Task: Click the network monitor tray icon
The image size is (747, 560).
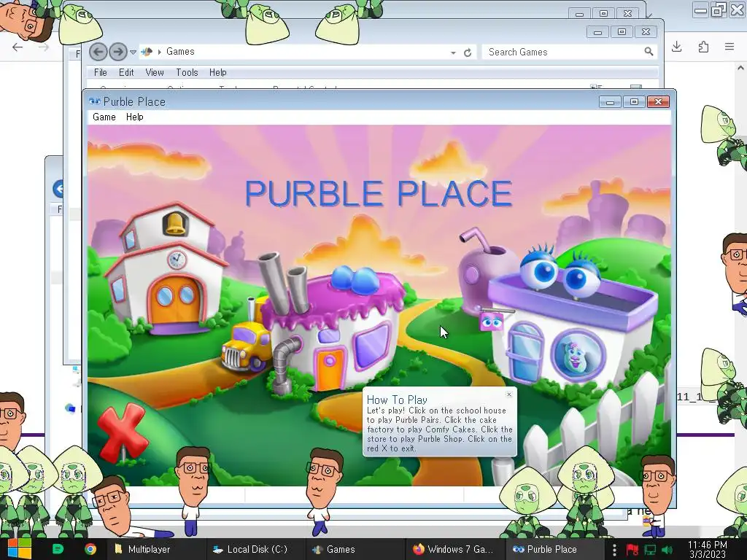Action: point(650,550)
